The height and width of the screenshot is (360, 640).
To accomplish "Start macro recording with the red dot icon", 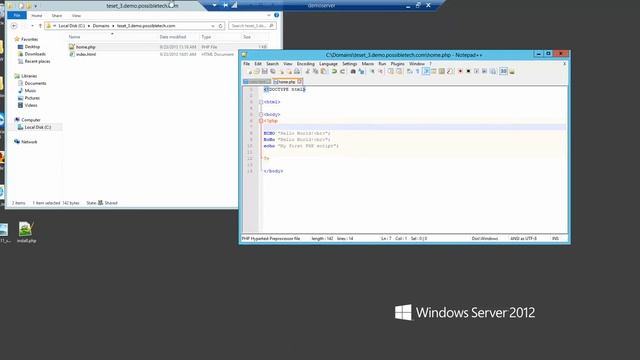I will pos(460,71).
